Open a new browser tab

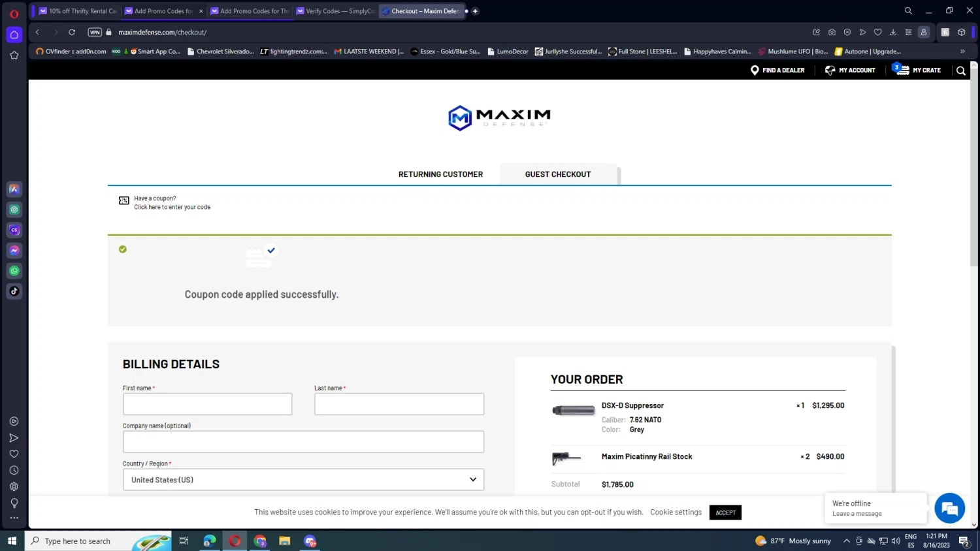pyautogui.click(x=475, y=11)
